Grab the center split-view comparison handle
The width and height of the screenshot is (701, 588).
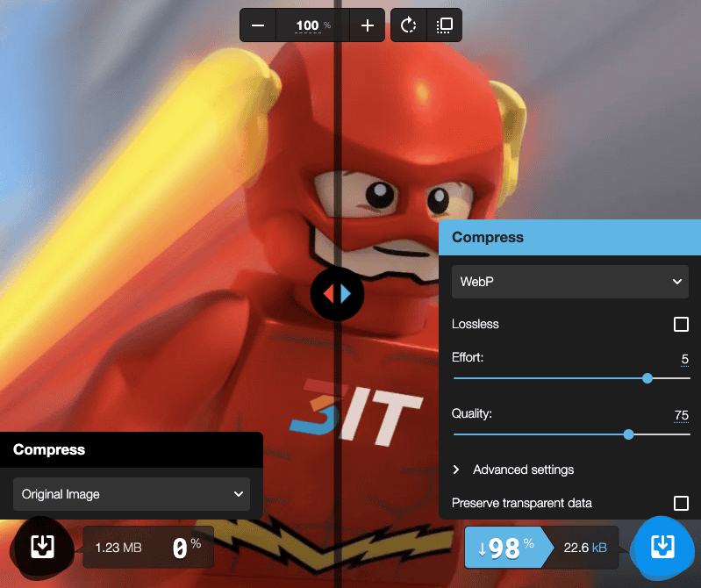[337, 294]
